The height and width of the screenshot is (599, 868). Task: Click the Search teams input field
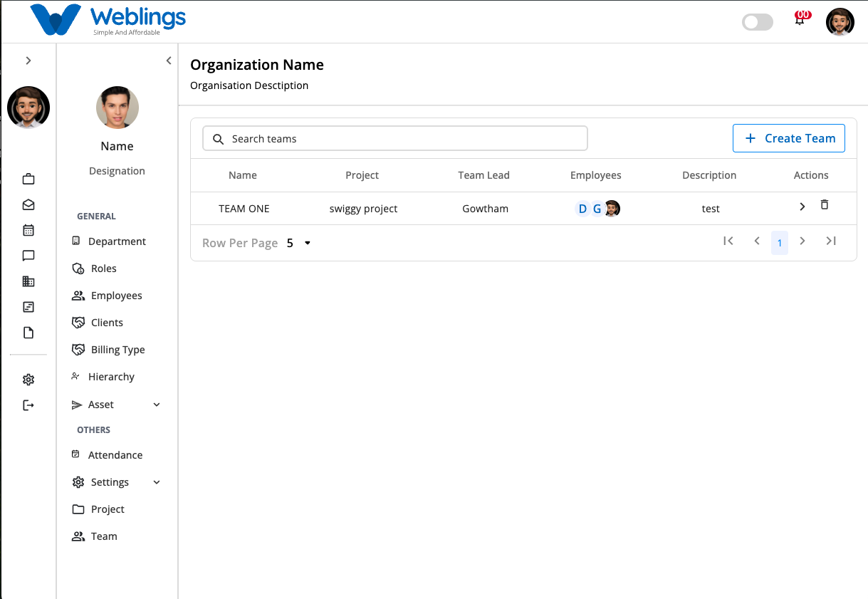395,139
